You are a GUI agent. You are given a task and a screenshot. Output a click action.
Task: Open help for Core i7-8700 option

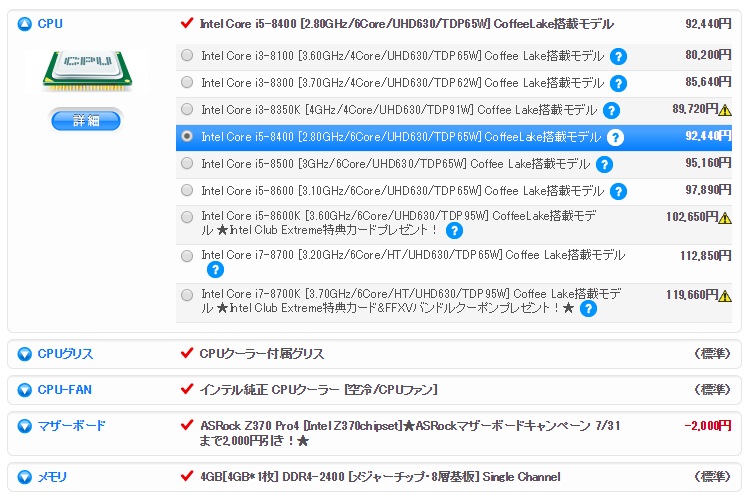coord(215,270)
